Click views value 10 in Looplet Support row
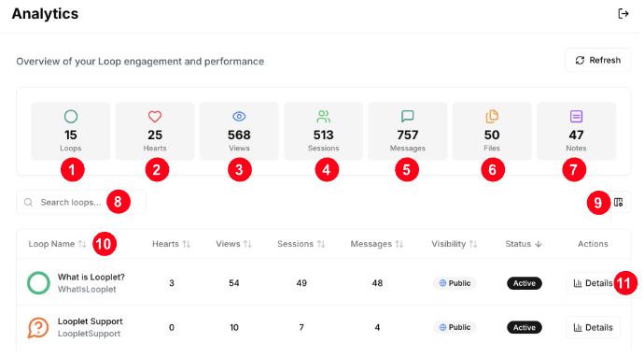This screenshot has height=357, width=644. click(234, 327)
